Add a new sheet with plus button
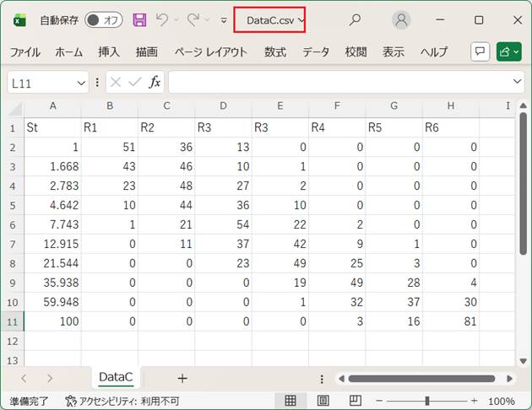The height and width of the screenshot is (410, 532). (x=182, y=378)
